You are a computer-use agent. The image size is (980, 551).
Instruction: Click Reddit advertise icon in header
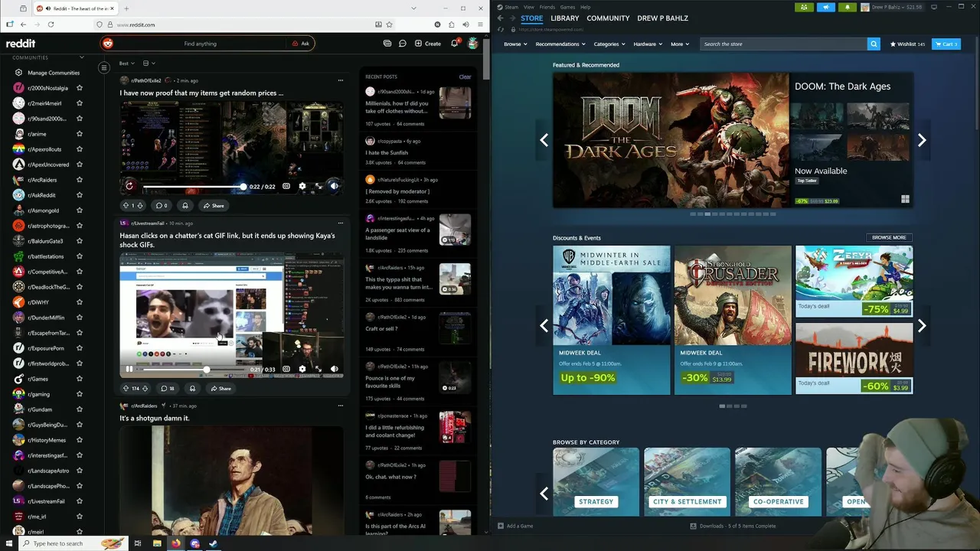coord(387,44)
